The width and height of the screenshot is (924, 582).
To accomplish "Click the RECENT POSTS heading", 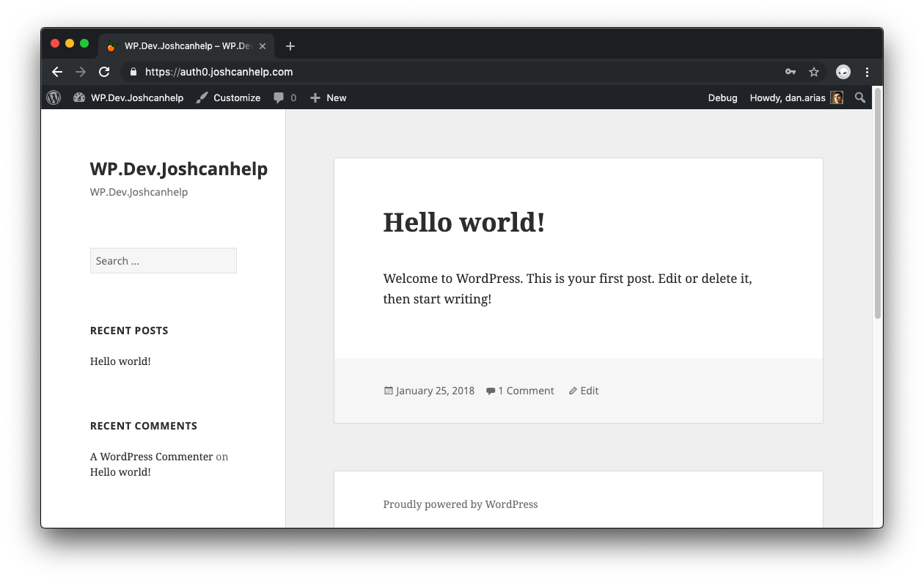I will click(x=129, y=331).
